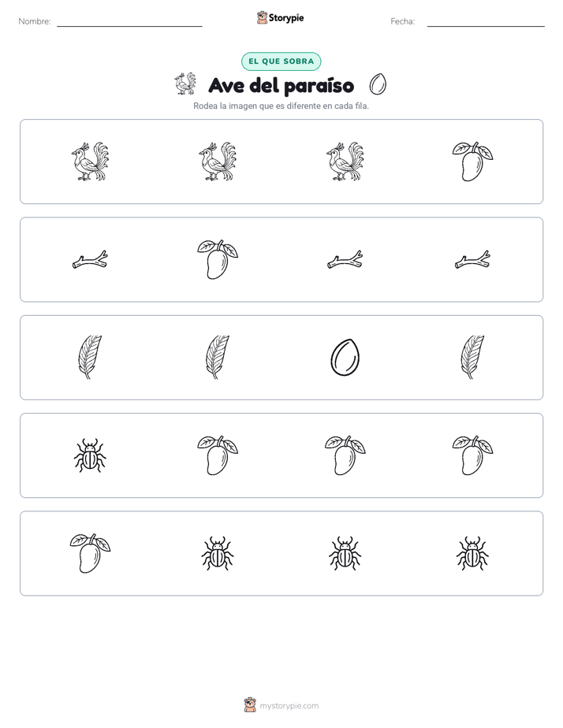This screenshot has height=728, width=563.
Task: Open the mystorypie.com footer link
Action: pyautogui.click(x=281, y=705)
